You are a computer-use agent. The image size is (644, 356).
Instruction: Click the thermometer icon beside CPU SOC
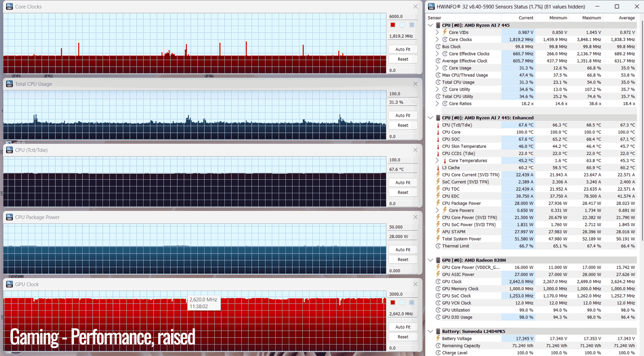[x=438, y=139]
